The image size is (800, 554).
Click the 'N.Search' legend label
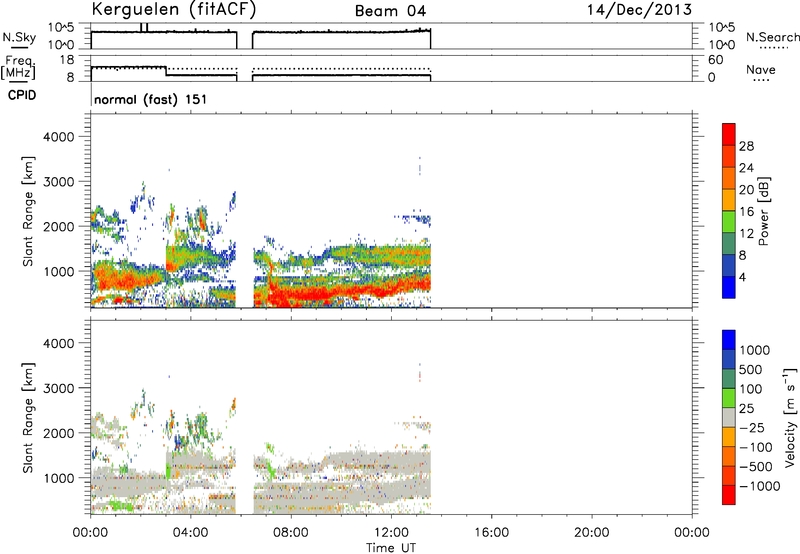click(772, 37)
